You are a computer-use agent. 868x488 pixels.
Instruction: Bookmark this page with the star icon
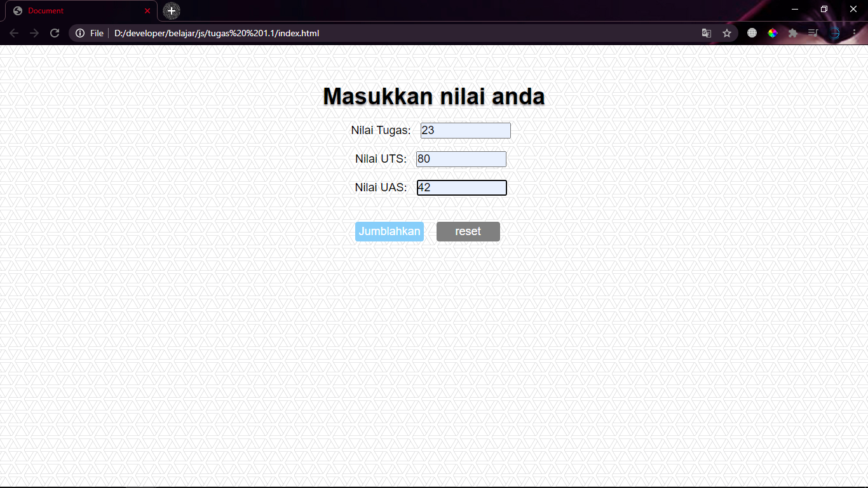pyautogui.click(x=726, y=32)
